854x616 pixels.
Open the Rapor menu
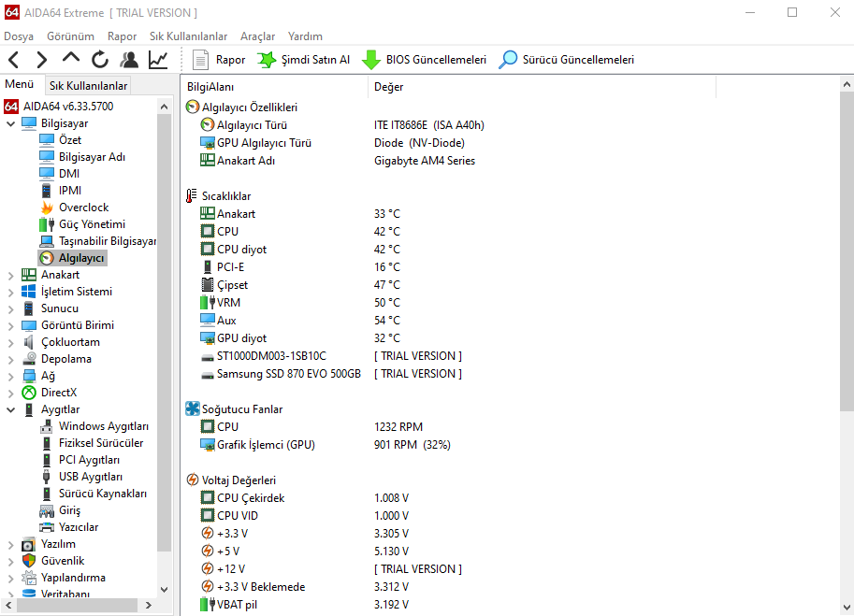(x=122, y=36)
